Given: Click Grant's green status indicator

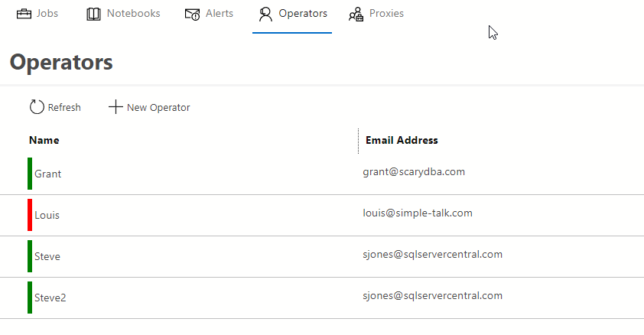Looking at the screenshot, I should click(x=30, y=174).
